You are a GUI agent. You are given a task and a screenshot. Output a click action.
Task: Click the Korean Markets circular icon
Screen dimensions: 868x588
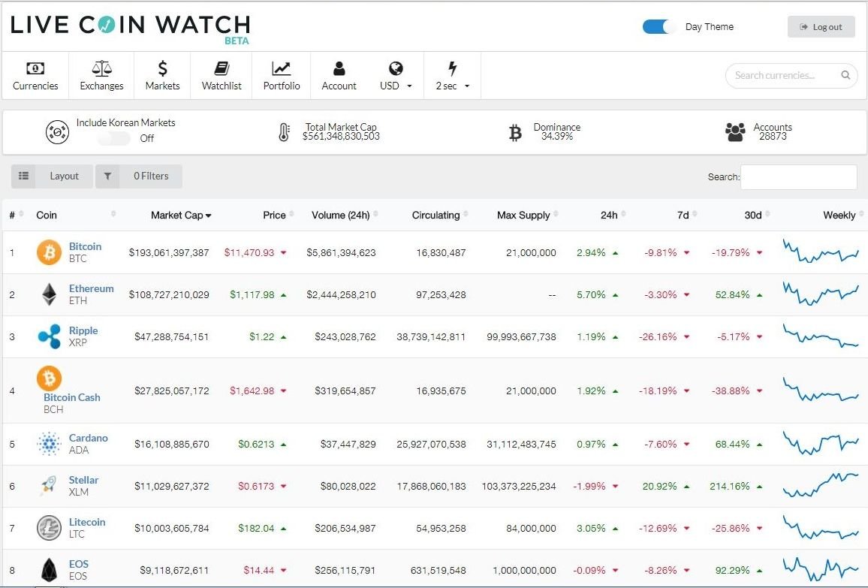58,132
